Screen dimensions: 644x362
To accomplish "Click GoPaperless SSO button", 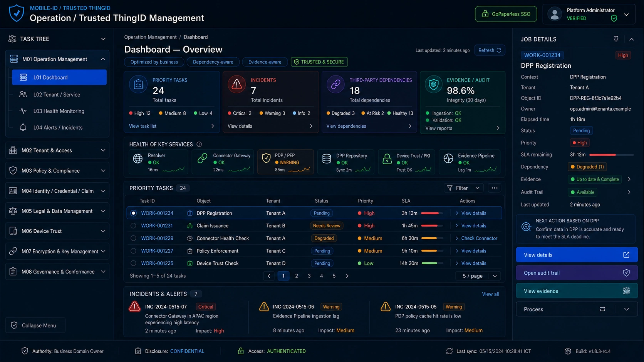I will tap(506, 14).
